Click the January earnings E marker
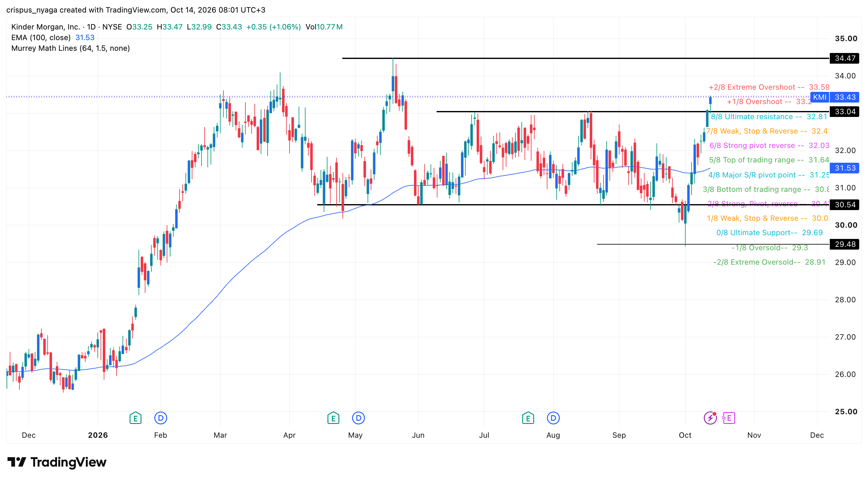 click(135, 418)
